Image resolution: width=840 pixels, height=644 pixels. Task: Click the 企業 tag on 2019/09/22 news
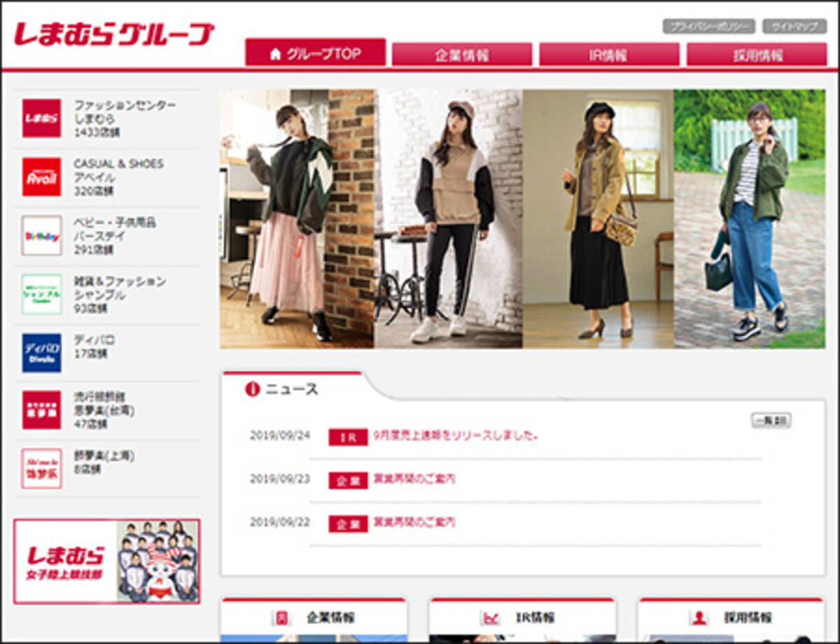tap(348, 524)
